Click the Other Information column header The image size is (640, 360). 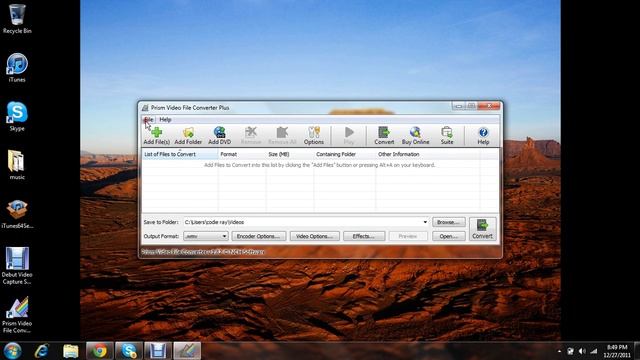click(x=427, y=154)
